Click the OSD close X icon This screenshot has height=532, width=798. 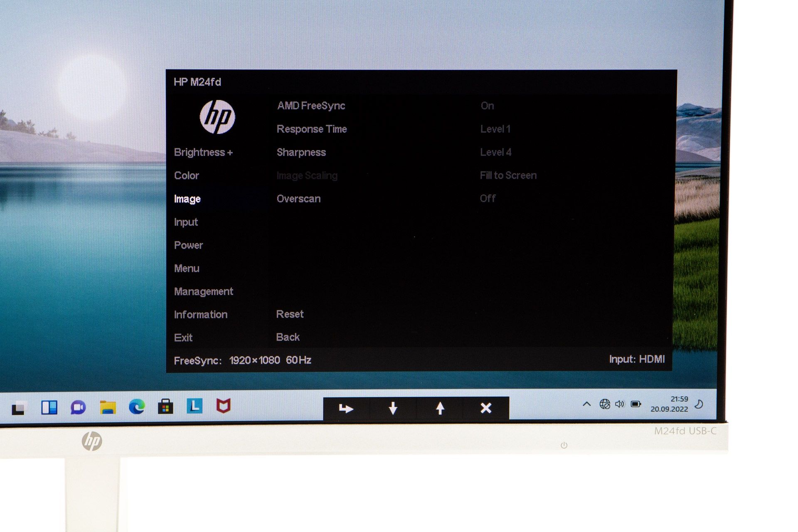(486, 408)
